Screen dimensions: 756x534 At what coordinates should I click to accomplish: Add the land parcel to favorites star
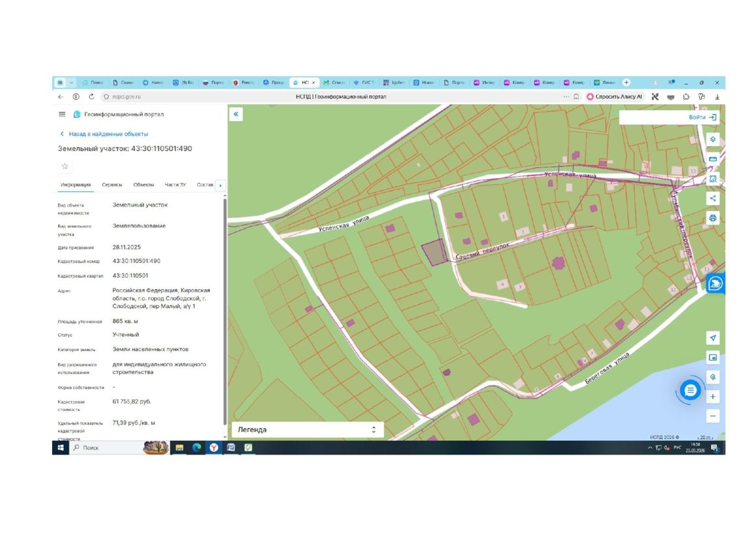pyautogui.click(x=65, y=166)
